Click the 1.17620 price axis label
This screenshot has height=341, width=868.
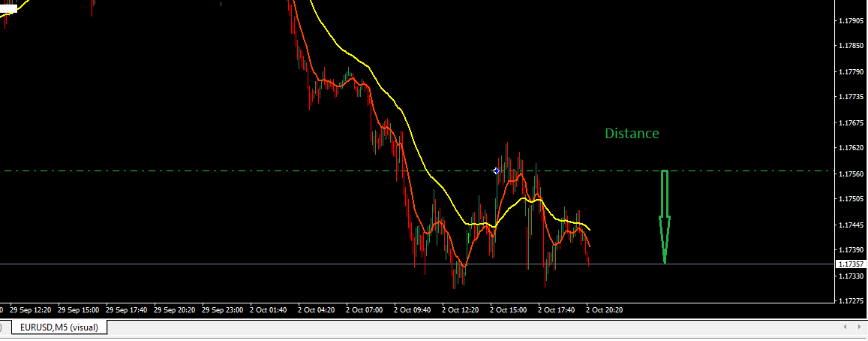pyautogui.click(x=851, y=148)
